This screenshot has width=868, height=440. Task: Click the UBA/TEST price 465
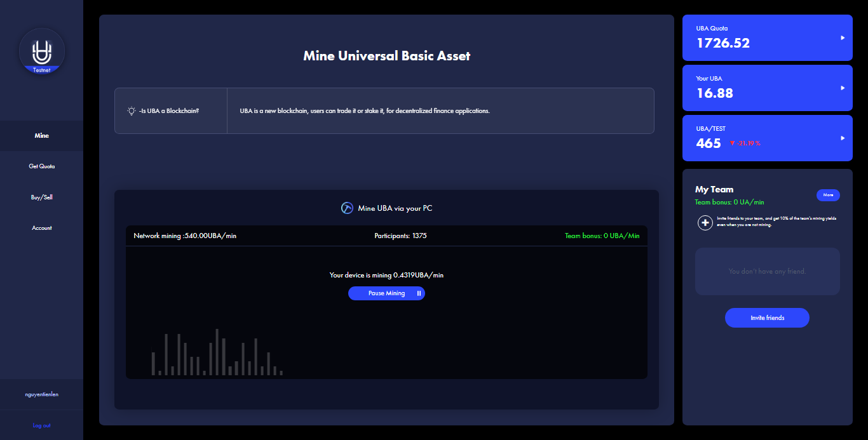tap(709, 143)
